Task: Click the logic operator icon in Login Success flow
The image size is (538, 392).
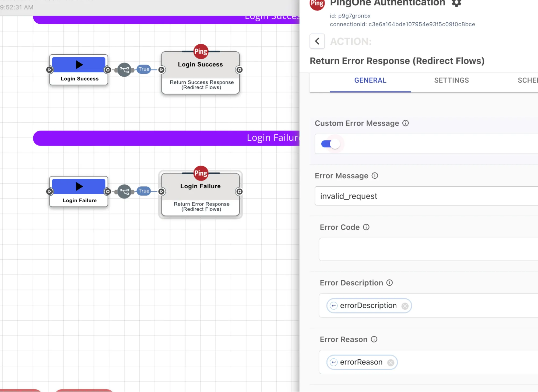Action: (x=124, y=70)
